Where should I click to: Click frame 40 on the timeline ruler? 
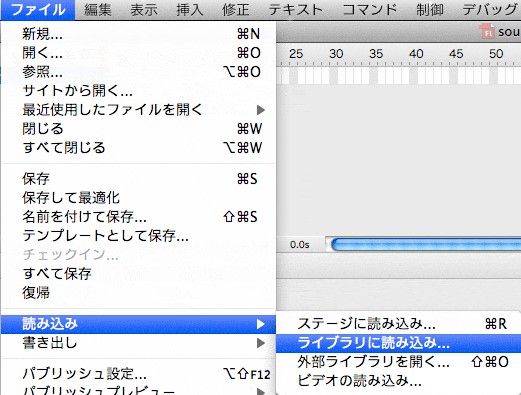coord(416,54)
